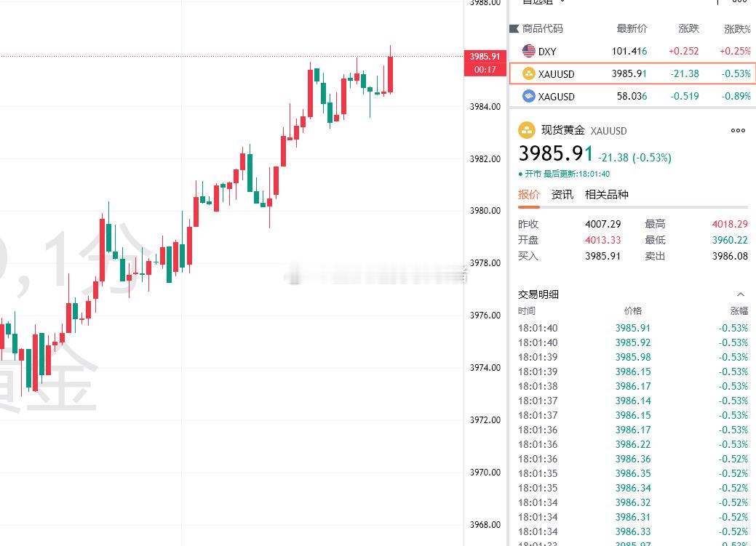Viewport: 756px width, 546px height.
Task: Switch to the 报价 tab
Action: tap(528, 195)
